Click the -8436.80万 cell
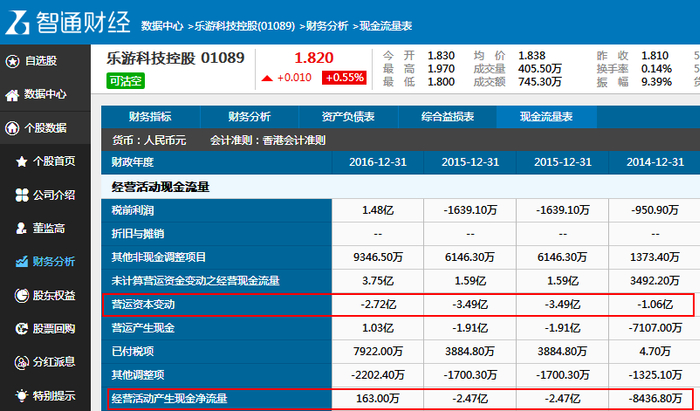This screenshot has height=411, width=700. (654, 399)
